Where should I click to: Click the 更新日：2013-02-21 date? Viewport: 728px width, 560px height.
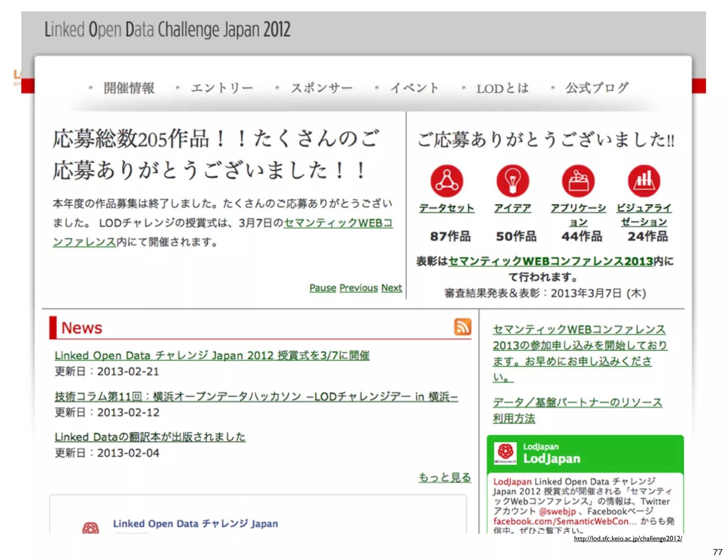pos(107,371)
